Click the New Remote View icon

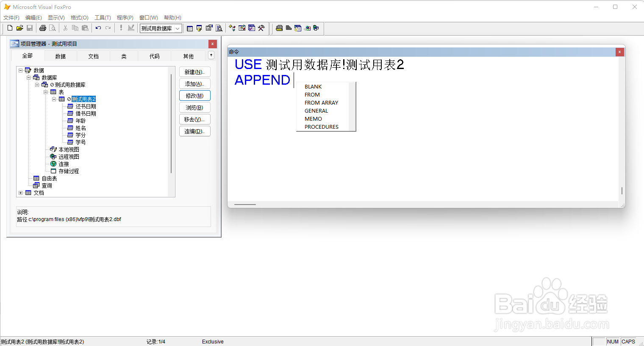tap(298, 28)
